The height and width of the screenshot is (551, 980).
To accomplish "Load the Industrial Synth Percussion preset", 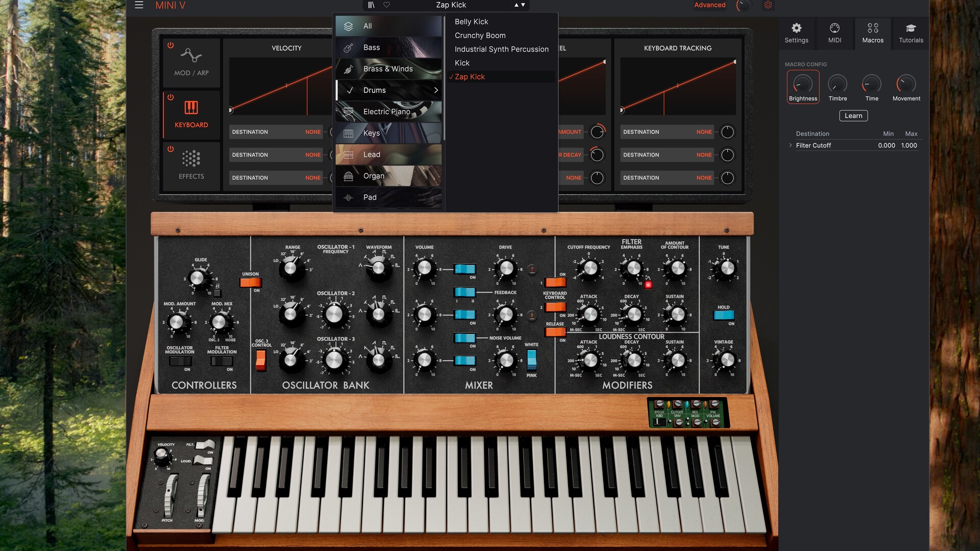I will 501,49.
